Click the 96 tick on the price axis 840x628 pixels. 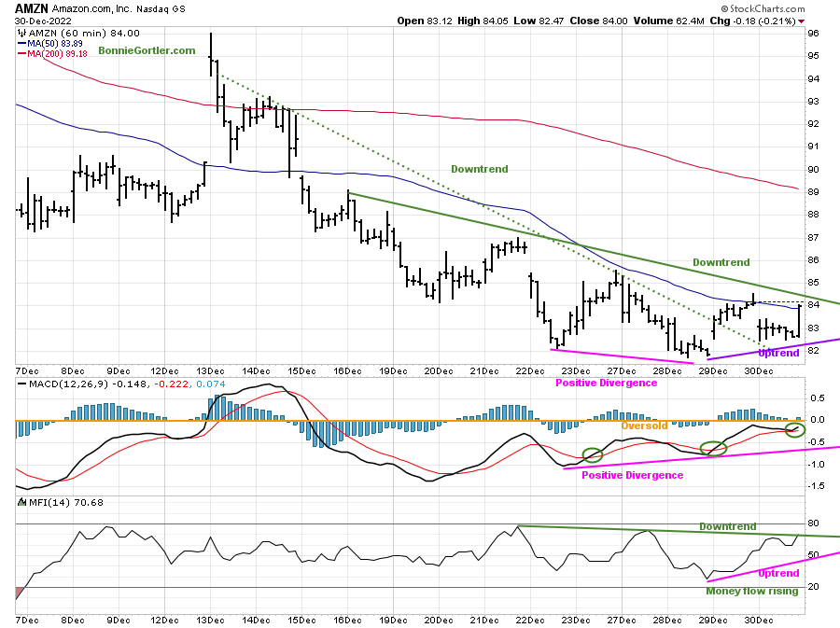[813, 34]
